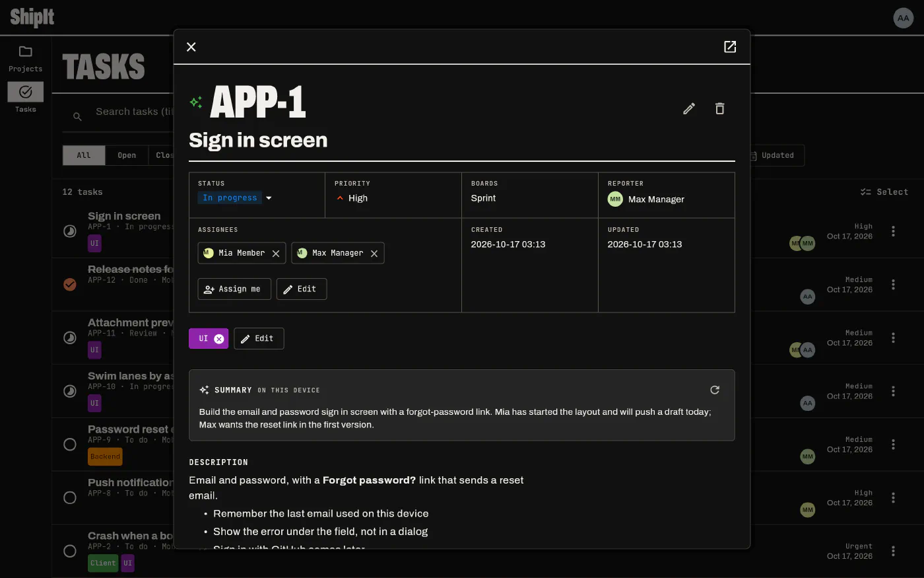Change the High priority value

[x=352, y=198]
